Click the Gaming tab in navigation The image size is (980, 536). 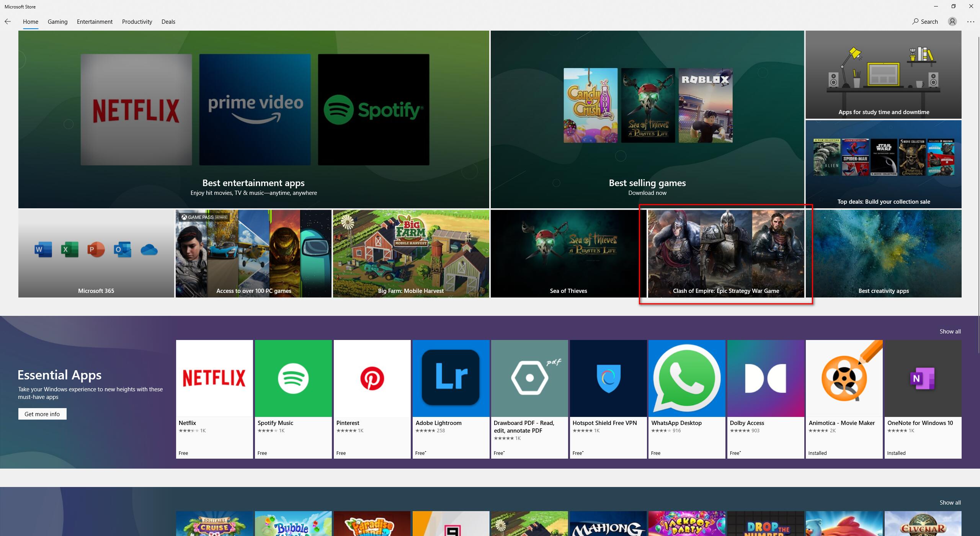(x=57, y=21)
